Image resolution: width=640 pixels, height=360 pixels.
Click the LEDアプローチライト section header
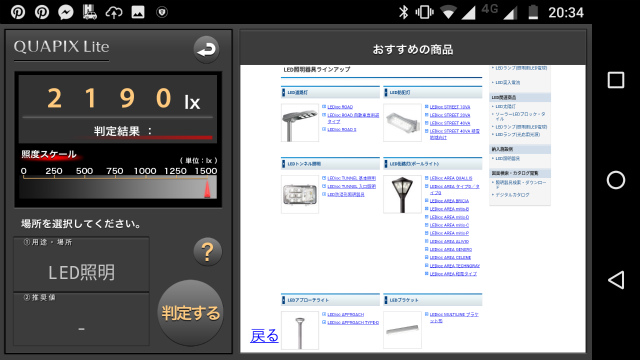330,300
